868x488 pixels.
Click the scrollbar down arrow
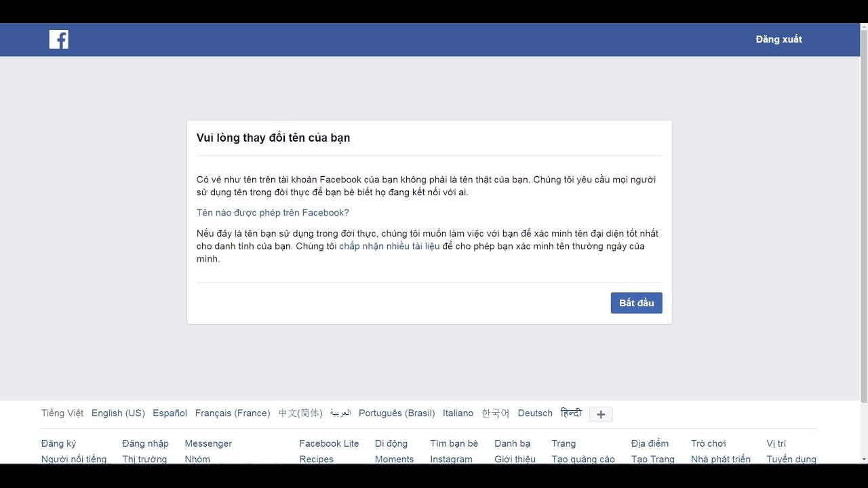point(863,459)
